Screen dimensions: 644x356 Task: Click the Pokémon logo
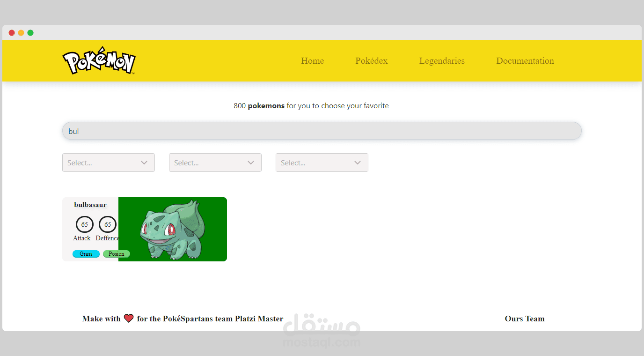[99, 60]
